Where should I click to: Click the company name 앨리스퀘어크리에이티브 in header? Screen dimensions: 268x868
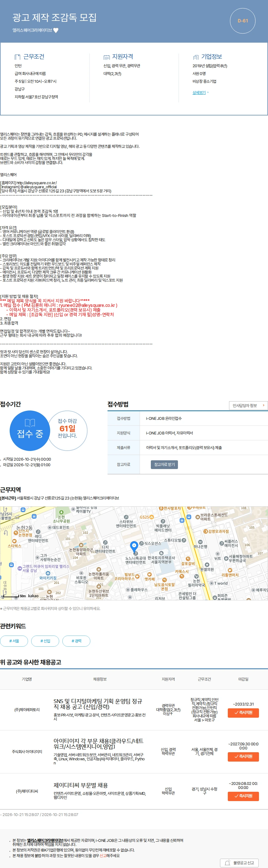pos(32,30)
